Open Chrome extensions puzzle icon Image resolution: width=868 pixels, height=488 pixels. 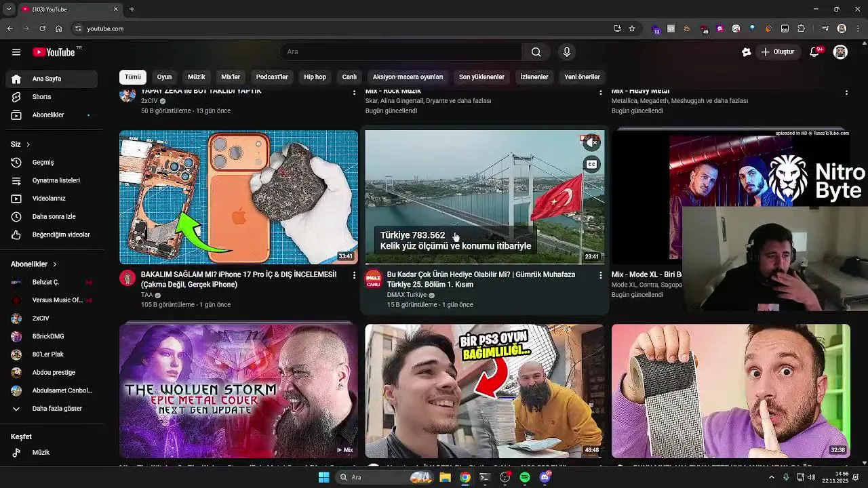(802, 28)
